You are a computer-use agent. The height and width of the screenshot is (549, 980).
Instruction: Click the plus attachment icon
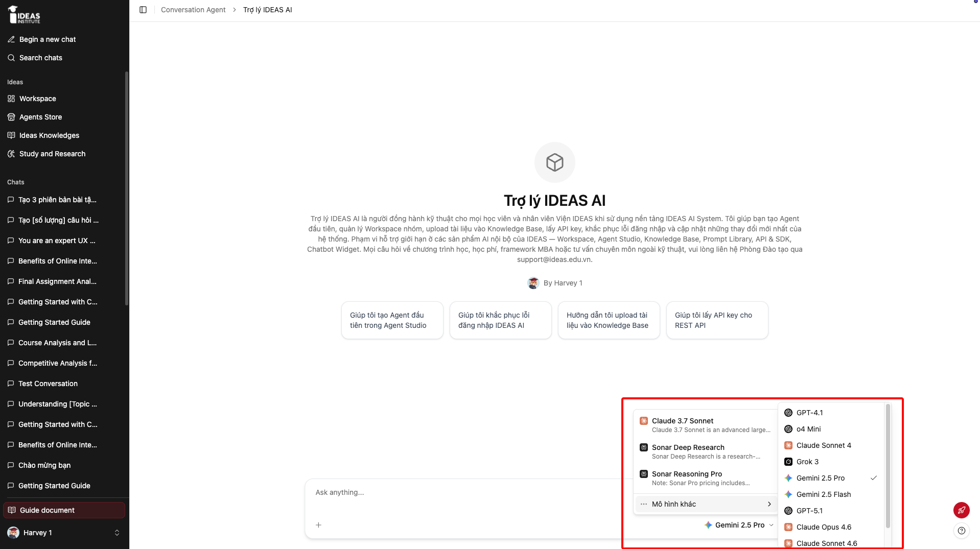click(318, 525)
